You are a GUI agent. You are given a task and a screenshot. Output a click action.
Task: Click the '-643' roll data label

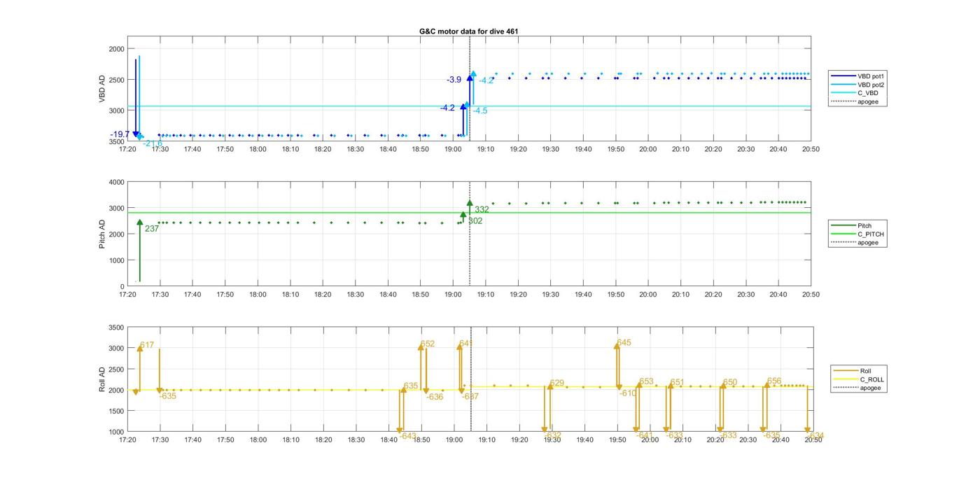pyautogui.click(x=407, y=436)
